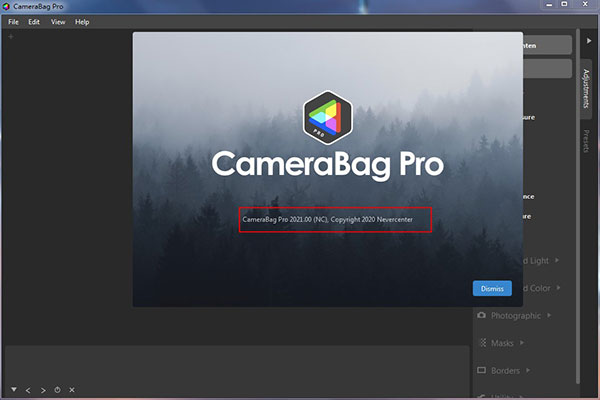Switch to the Presets side tab
Screen dimensions: 600x400
[586, 141]
